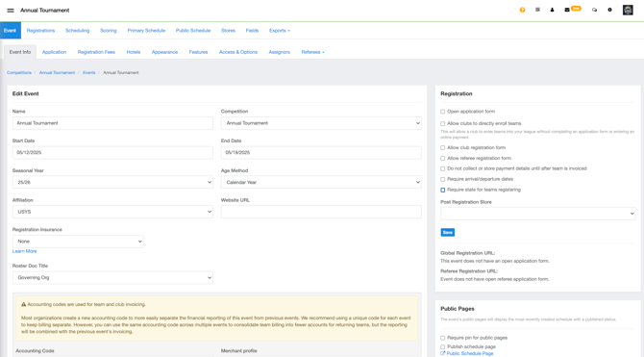Go to Features sub-tab
This screenshot has height=357, width=644.
tap(198, 52)
